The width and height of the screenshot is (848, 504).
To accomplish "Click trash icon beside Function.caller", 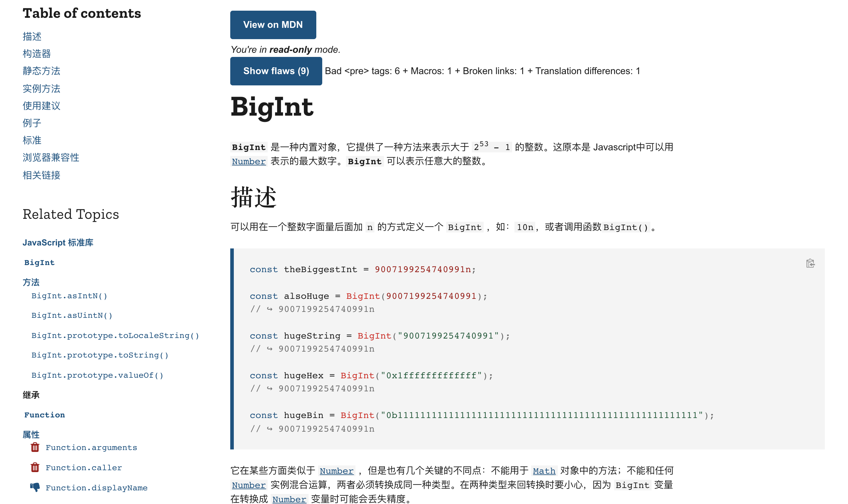I will [35, 467].
